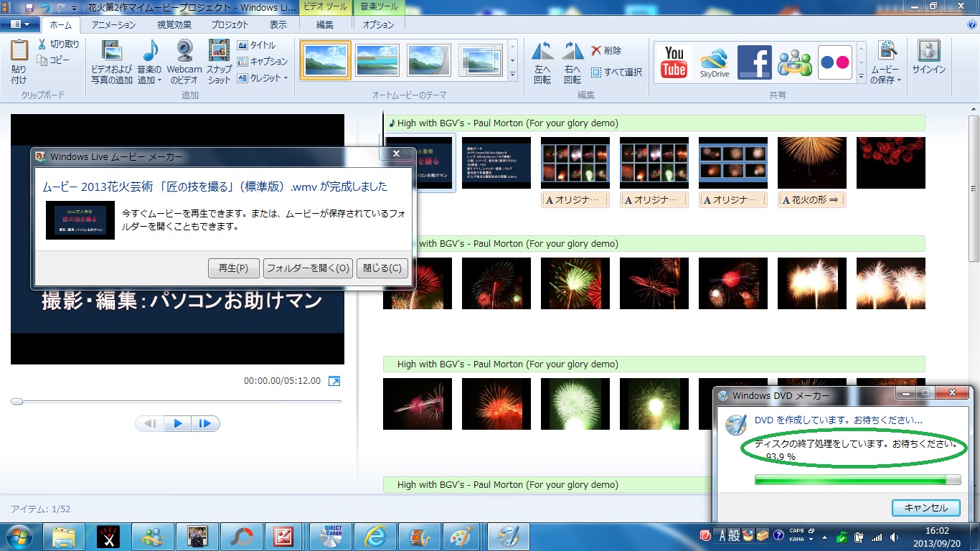Open the Music Tools Options (オプション) tab
This screenshot has width=980, height=551.
pyautogui.click(x=378, y=24)
